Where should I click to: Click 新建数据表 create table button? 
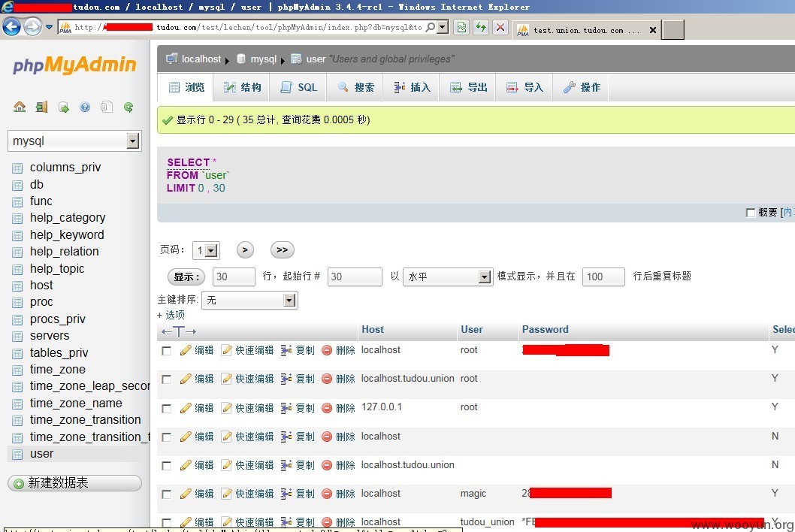[x=74, y=483]
